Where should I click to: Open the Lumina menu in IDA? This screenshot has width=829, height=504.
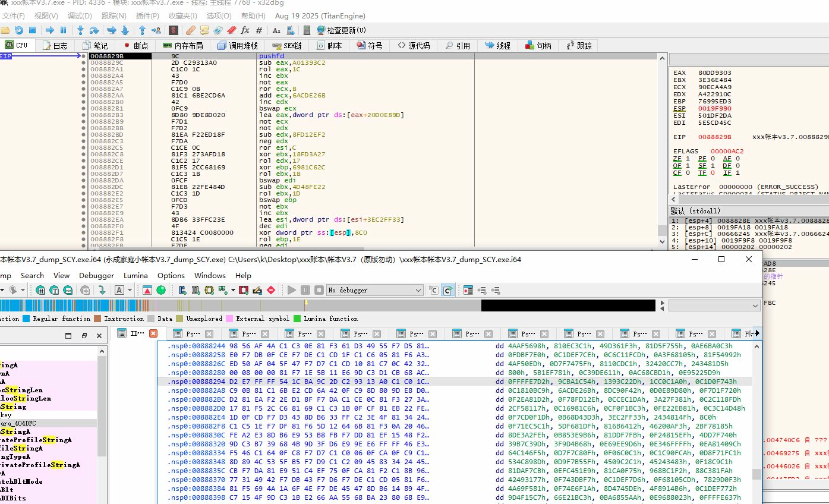[x=135, y=275]
